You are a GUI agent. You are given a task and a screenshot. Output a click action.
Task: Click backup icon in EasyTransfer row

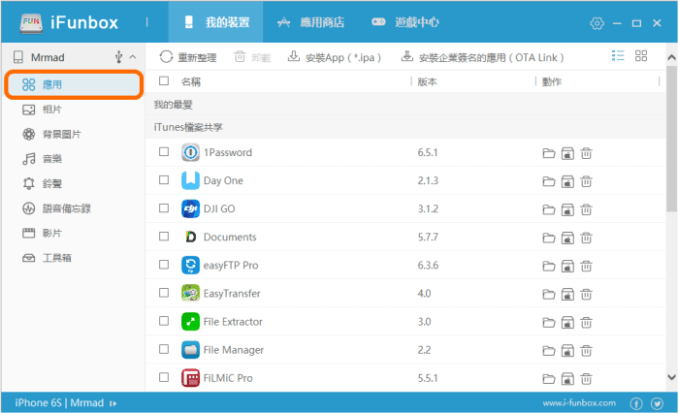coord(567,294)
